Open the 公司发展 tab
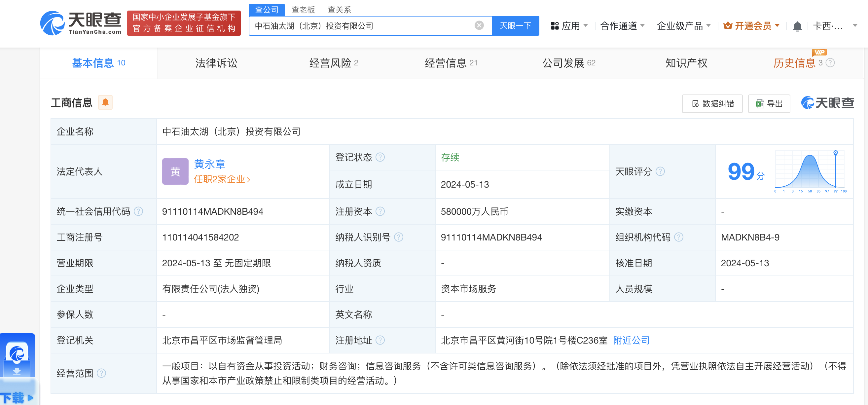Screen dimensions: 868x405 (x=569, y=63)
